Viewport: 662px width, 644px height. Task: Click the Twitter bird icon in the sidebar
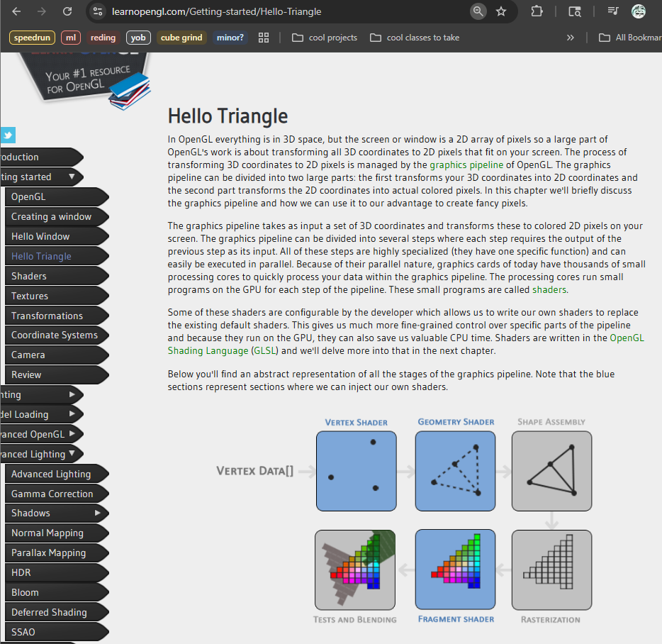(x=8, y=135)
